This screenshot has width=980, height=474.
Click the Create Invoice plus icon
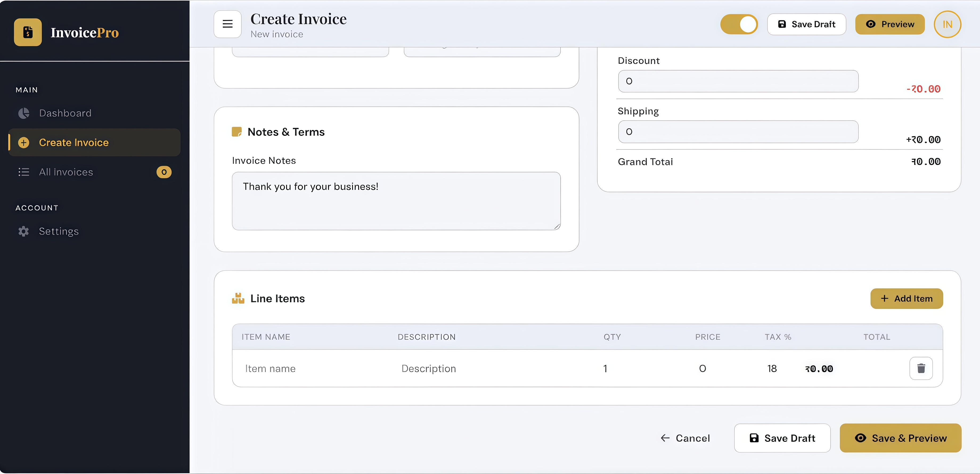(24, 143)
